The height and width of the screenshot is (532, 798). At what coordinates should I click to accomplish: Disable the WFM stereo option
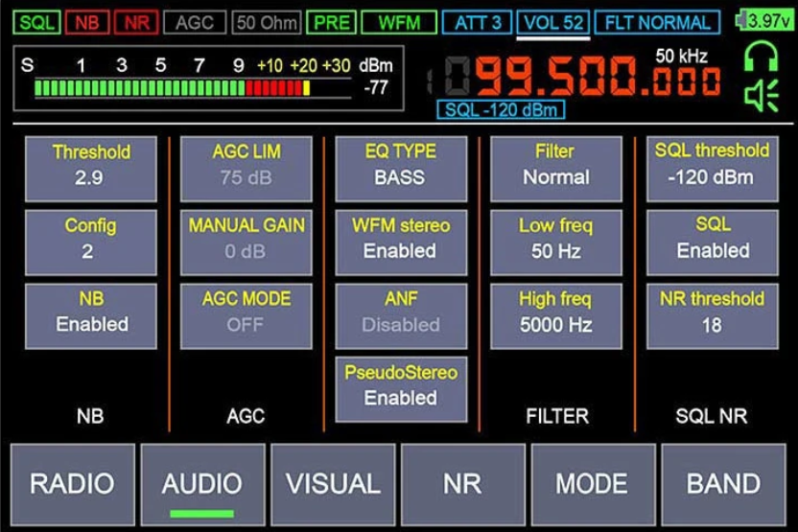400,242
